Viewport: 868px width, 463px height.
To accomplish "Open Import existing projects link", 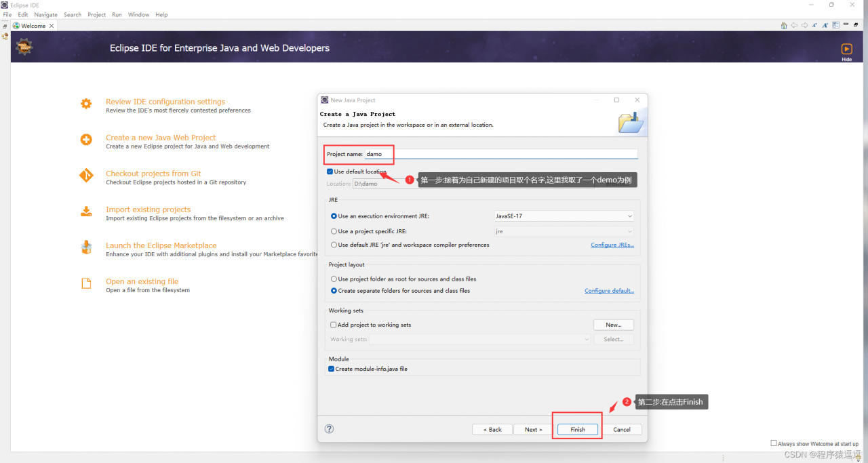I will click(x=148, y=209).
